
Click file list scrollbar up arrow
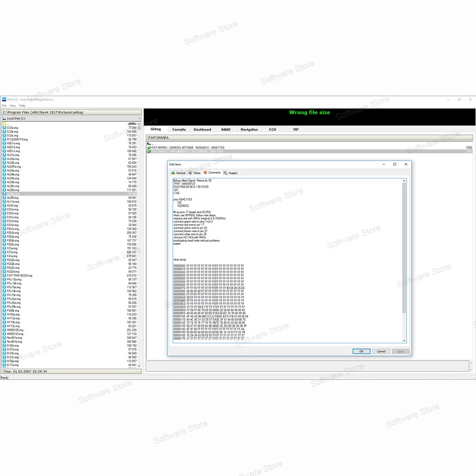coord(139,124)
